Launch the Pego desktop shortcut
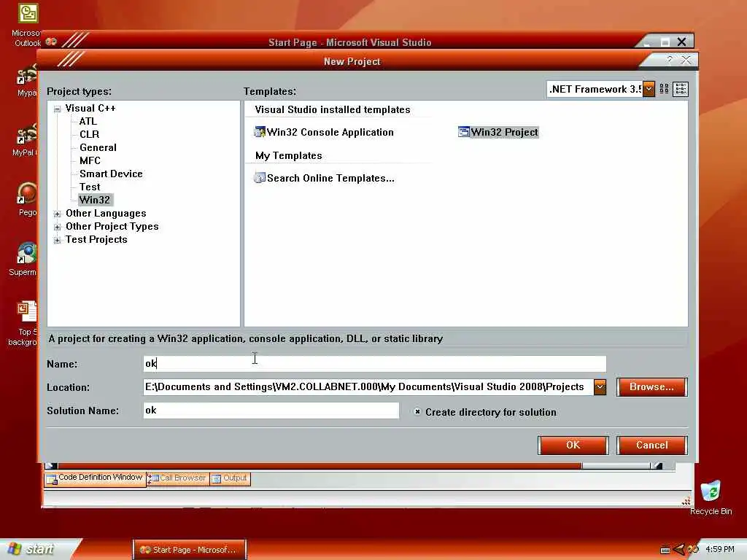Viewport: 747px width, 560px height. [x=27, y=200]
